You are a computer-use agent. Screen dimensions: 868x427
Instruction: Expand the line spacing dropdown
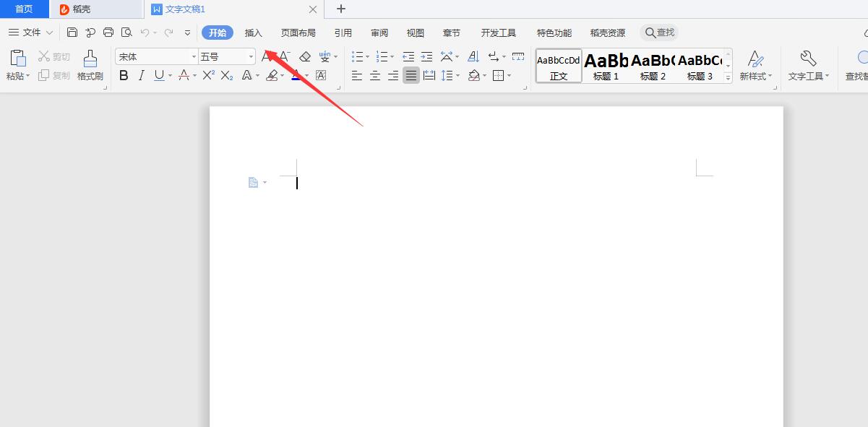tap(457, 75)
